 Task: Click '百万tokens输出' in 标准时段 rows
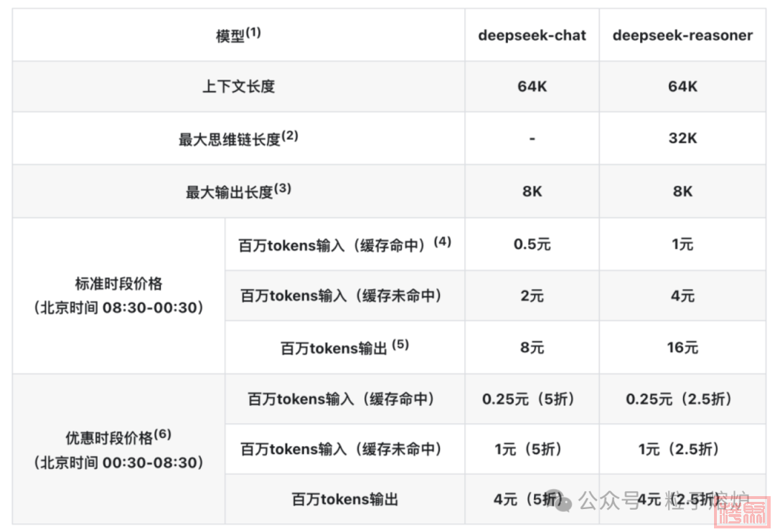345,347
